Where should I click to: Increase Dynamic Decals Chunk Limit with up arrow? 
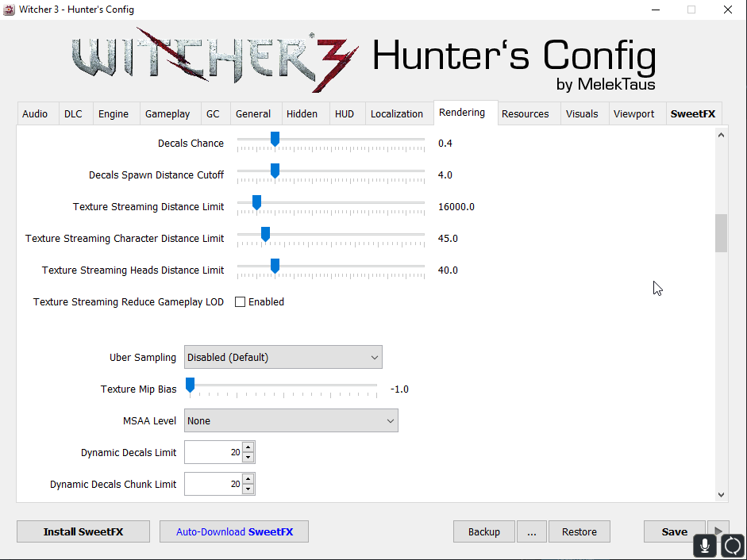(x=248, y=479)
